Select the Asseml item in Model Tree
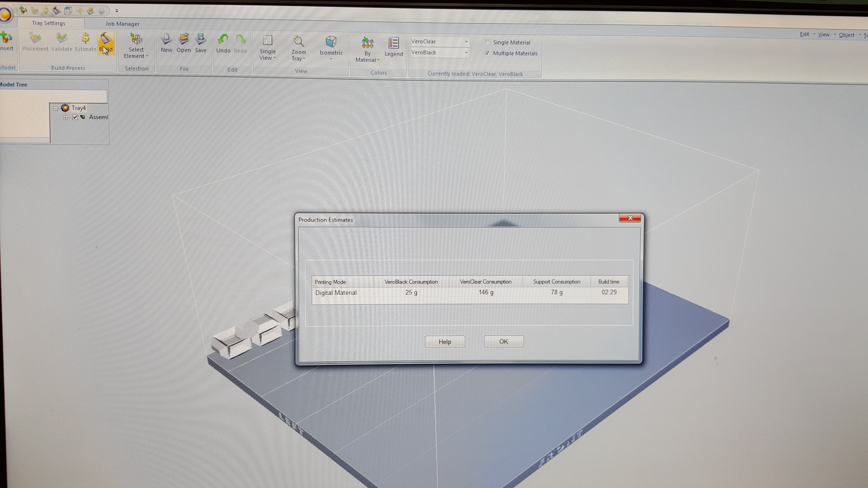The width and height of the screenshot is (868, 488). point(98,117)
